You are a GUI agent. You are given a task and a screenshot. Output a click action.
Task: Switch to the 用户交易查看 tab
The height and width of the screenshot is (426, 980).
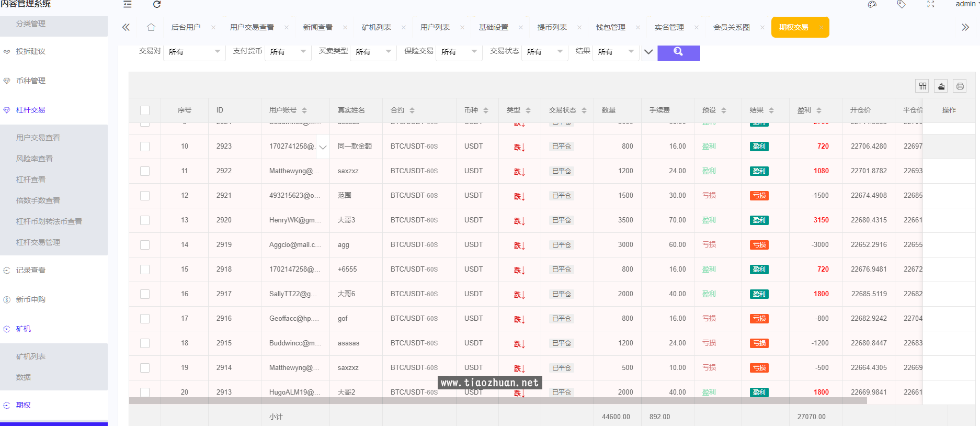[x=252, y=27]
